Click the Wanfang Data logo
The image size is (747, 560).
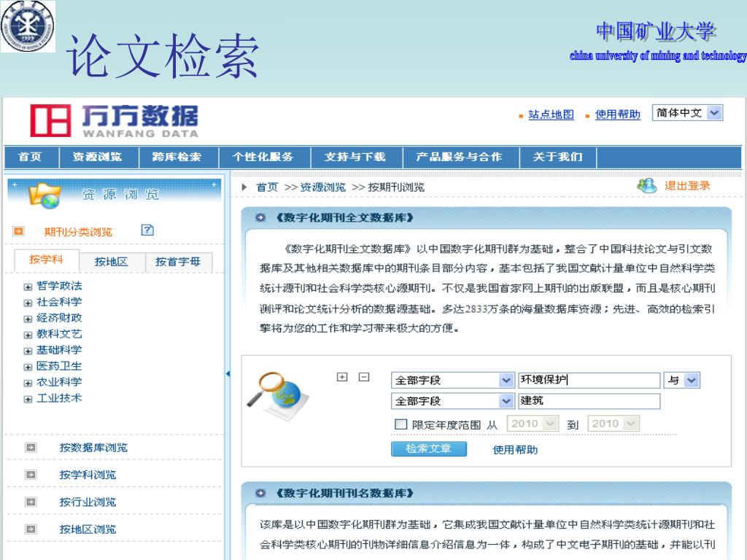tap(115, 120)
